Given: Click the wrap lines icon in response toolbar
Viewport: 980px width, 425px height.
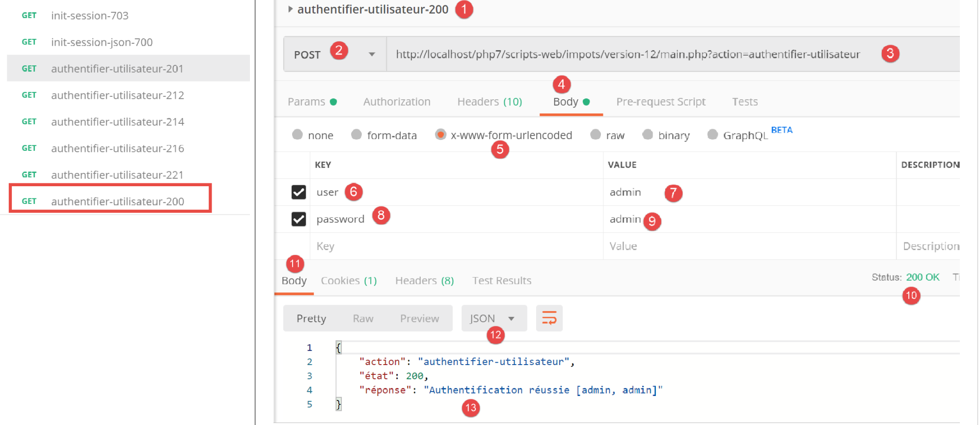Looking at the screenshot, I should click(x=549, y=318).
